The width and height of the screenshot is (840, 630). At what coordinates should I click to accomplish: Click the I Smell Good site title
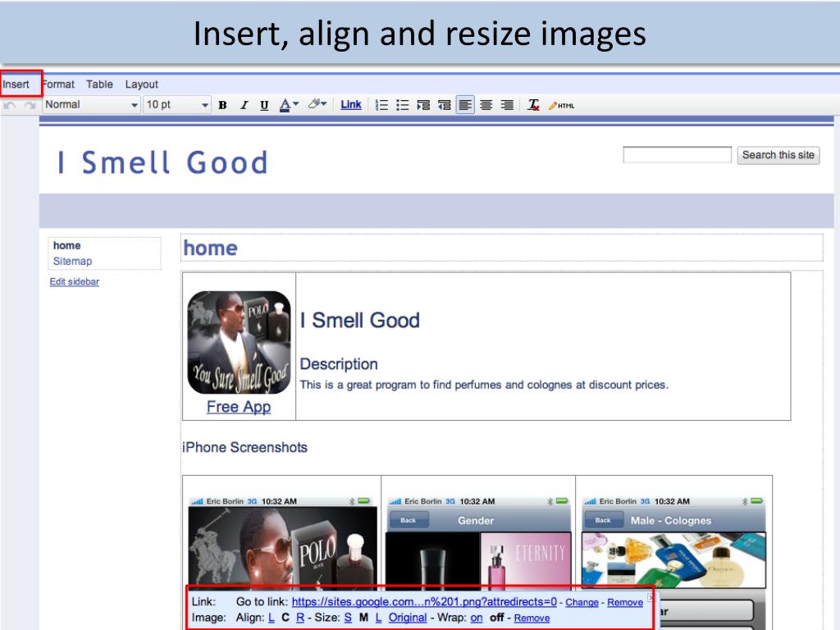coord(162,163)
